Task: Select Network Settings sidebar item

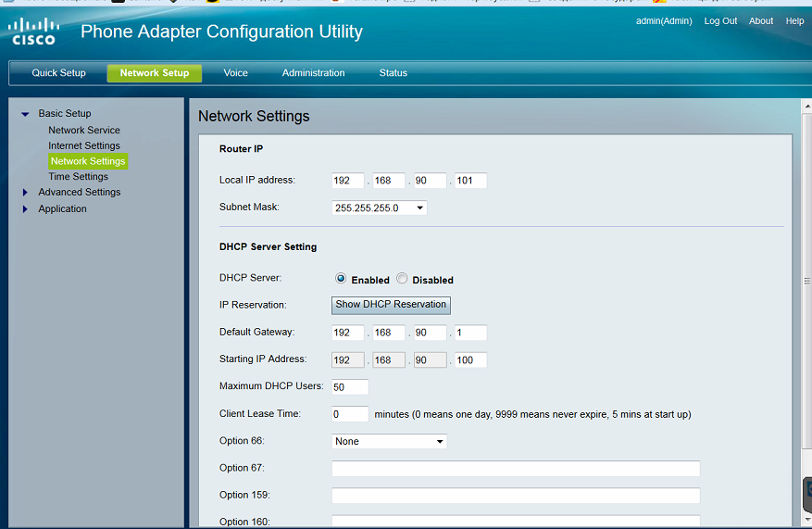Action: pyautogui.click(x=88, y=161)
